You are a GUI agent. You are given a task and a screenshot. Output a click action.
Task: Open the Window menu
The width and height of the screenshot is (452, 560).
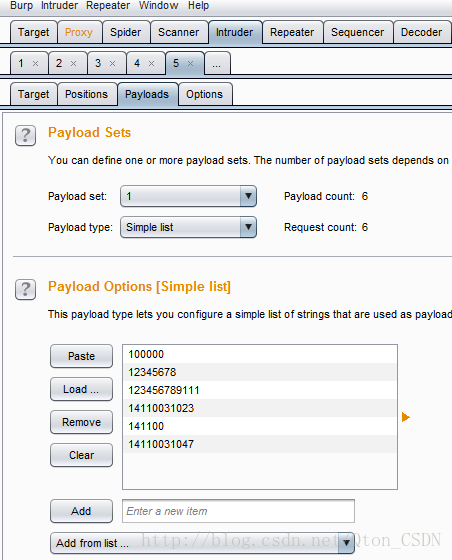click(x=159, y=5)
